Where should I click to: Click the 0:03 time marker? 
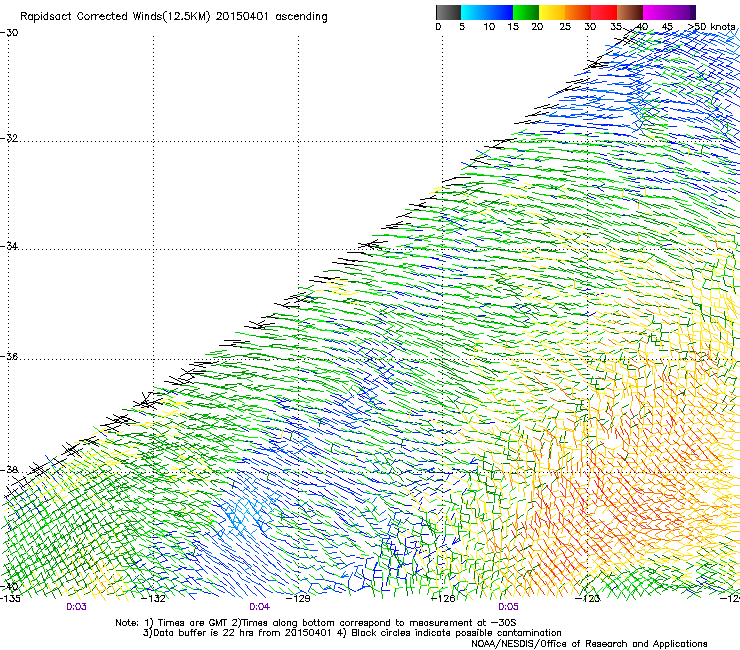click(x=76, y=607)
